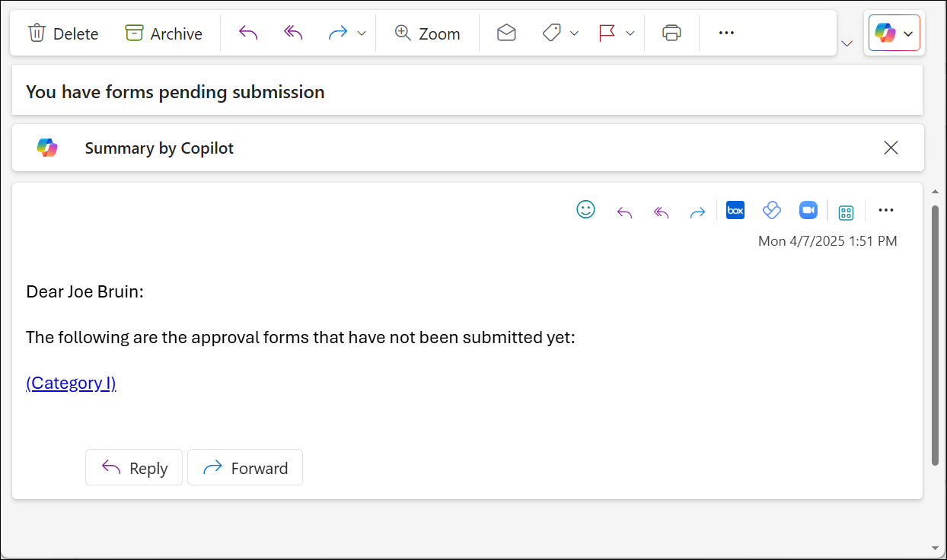
Task: Open the Category I link
Action: click(x=71, y=383)
